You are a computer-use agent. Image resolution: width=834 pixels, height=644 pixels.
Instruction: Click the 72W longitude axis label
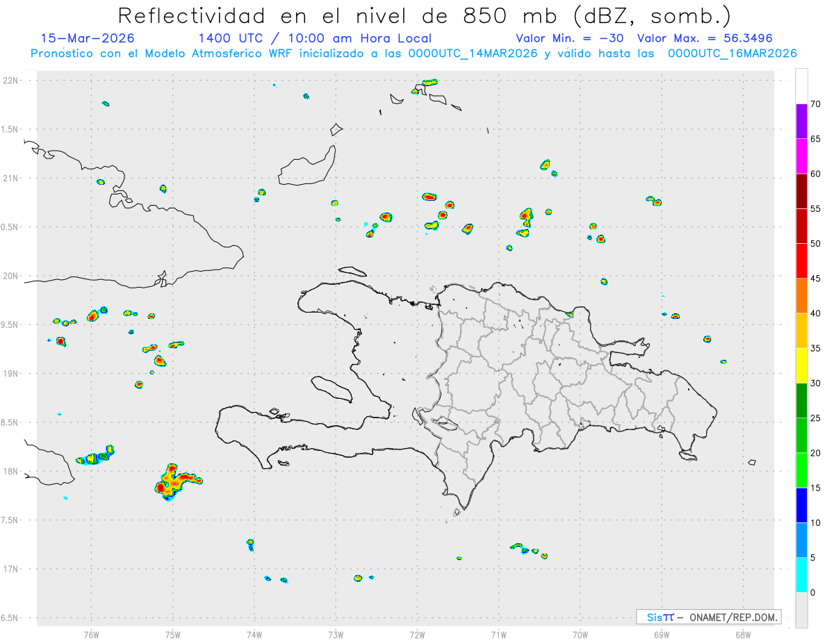[x=417, y=634]
